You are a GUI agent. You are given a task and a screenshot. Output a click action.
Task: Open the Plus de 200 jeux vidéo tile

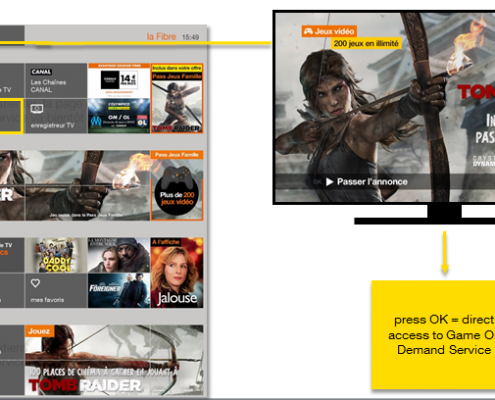[177, 185]
